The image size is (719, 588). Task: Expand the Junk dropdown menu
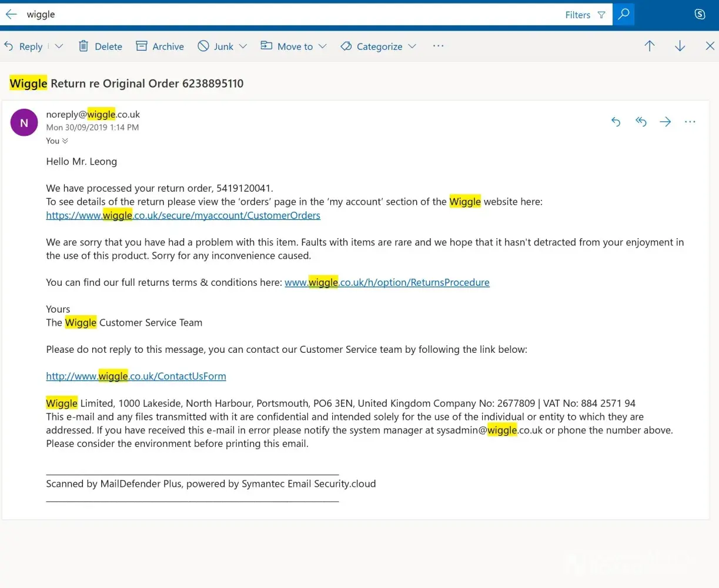[243, 46]
